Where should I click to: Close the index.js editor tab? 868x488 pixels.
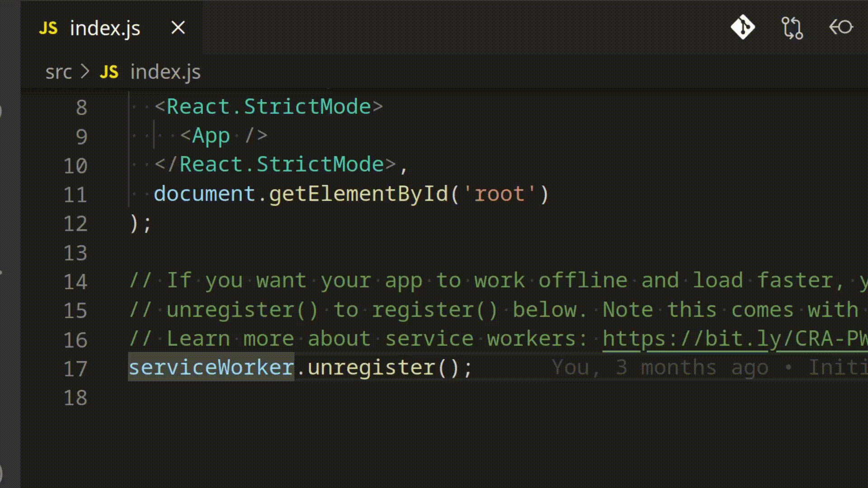(178, 28)
